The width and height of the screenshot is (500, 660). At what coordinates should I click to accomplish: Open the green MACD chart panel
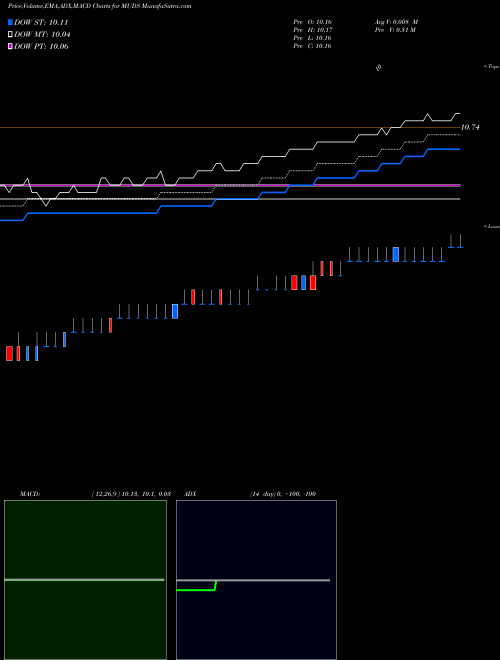(x=85, y=580)
